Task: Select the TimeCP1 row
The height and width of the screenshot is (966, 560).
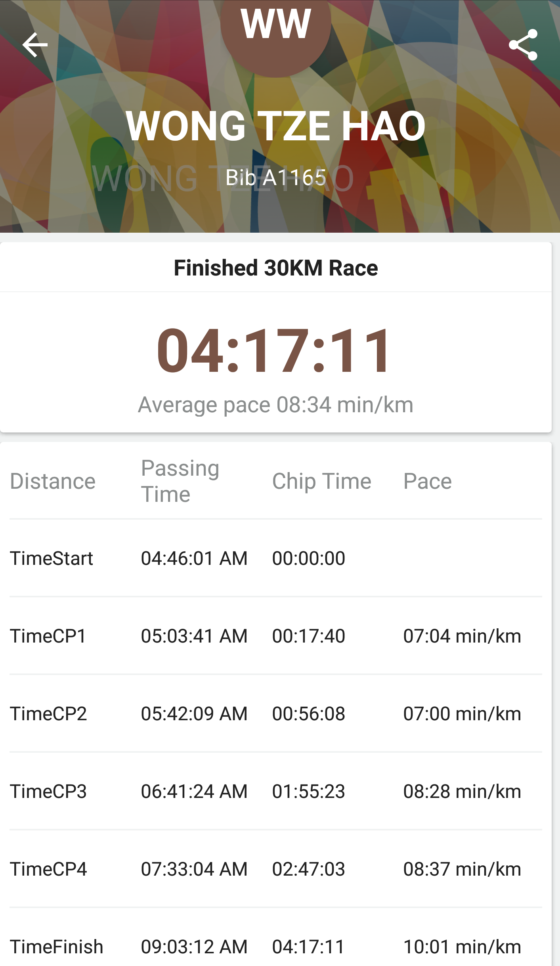Action: [276, 636]
